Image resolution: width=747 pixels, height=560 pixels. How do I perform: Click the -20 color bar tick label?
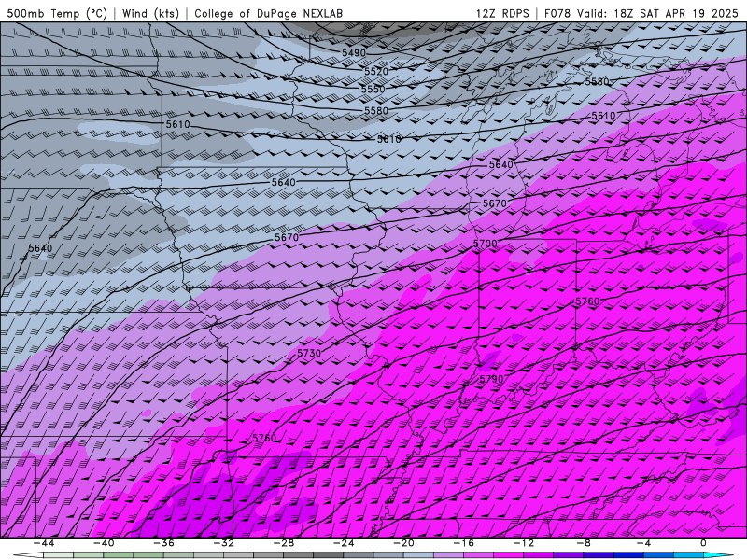[x=404, y=543]
